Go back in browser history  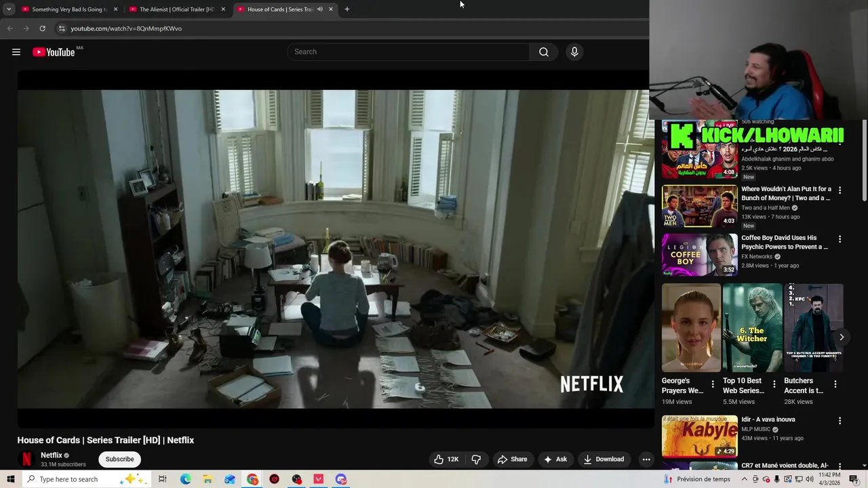pos(9,28)
